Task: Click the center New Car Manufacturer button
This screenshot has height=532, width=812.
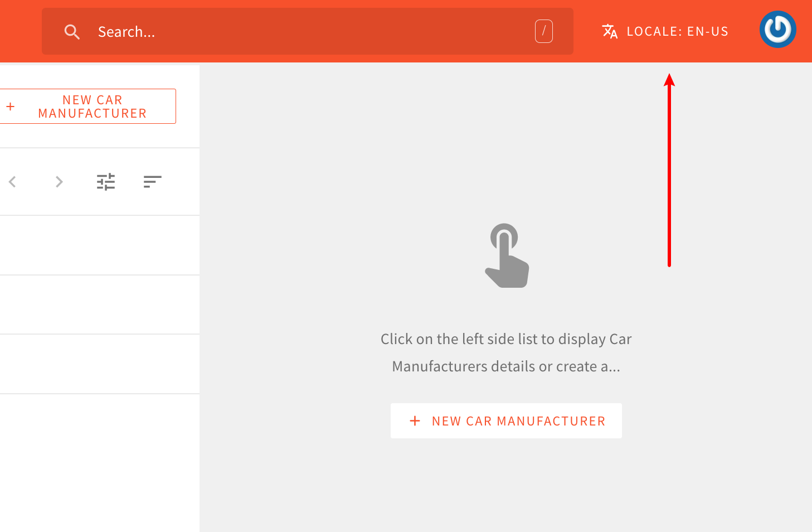Action: click(x=506, y=420)
